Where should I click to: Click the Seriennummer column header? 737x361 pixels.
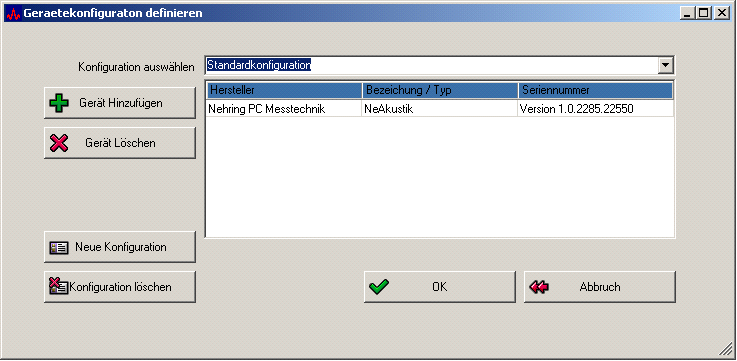coord(596,90)
